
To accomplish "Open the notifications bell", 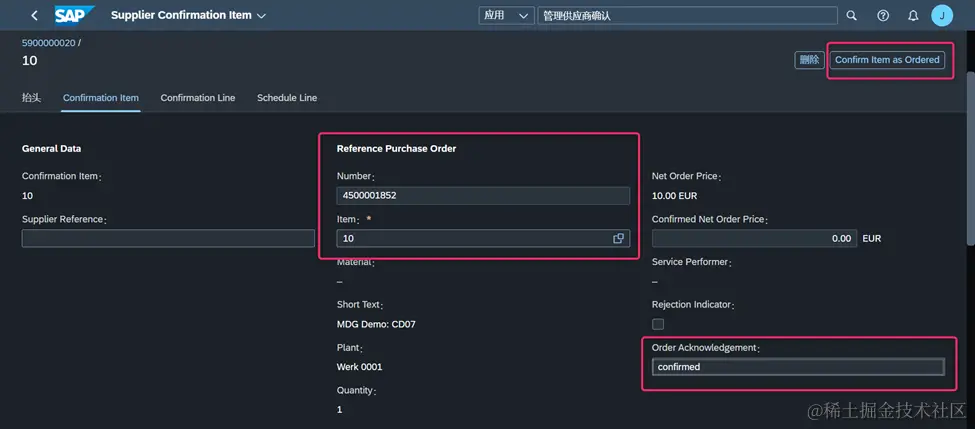I will 913,16.
